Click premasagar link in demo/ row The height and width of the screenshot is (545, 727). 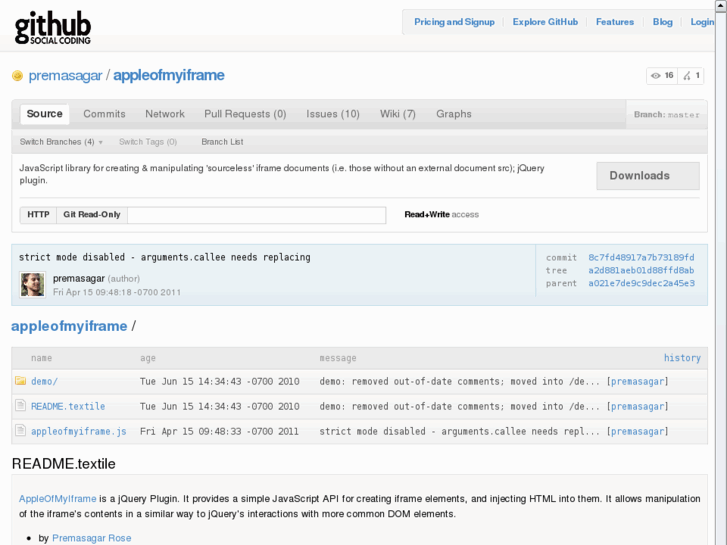pyautogui.click(x=638, y=381)
